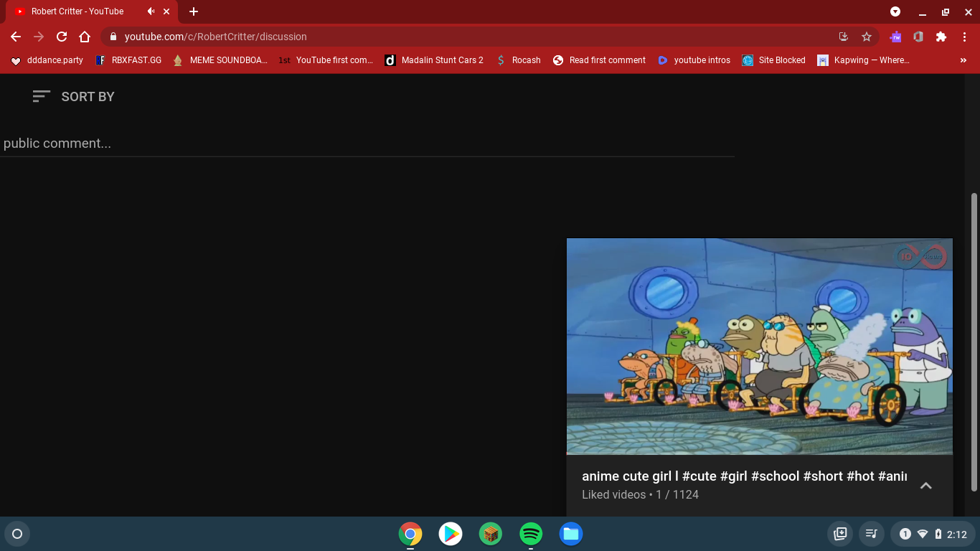Open the Chrome home page icon
This screenshot has height=551, width=980.
pyautogui.click(x=85, y=37)
